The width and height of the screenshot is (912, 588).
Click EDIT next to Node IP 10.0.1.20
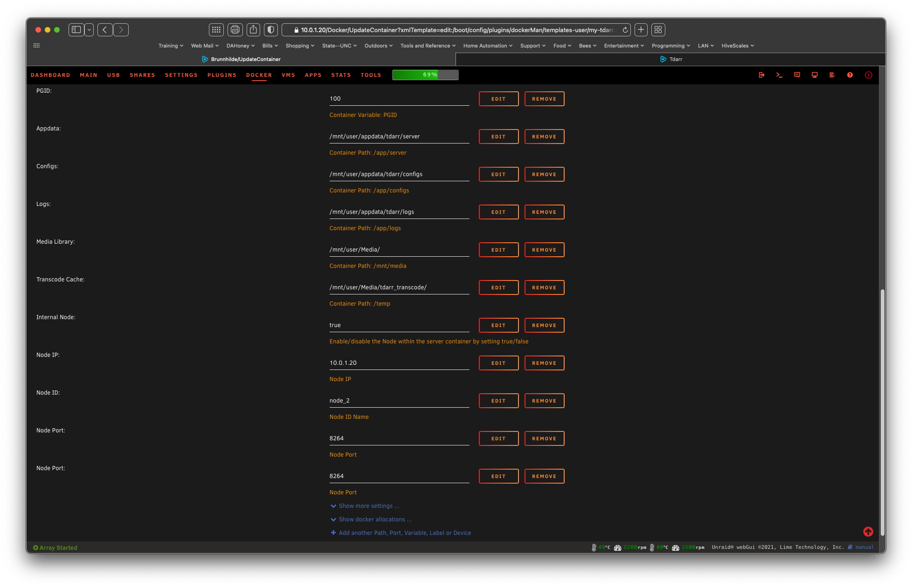[498, 363]
